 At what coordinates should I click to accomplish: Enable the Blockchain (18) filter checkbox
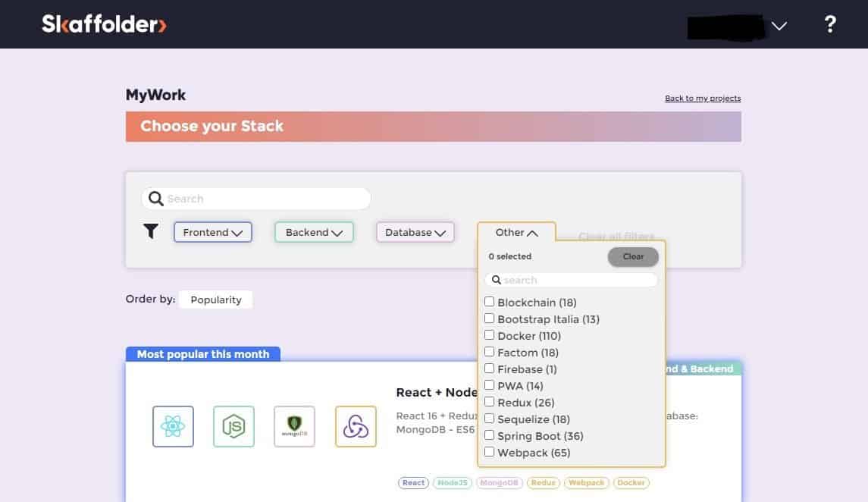pyautogui.click(x=490, y=302)
